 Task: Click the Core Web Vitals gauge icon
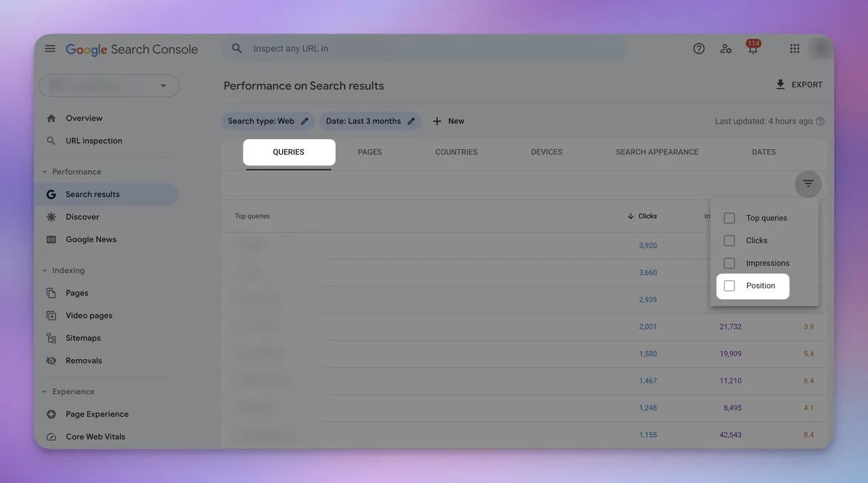[x=51, y=437]
